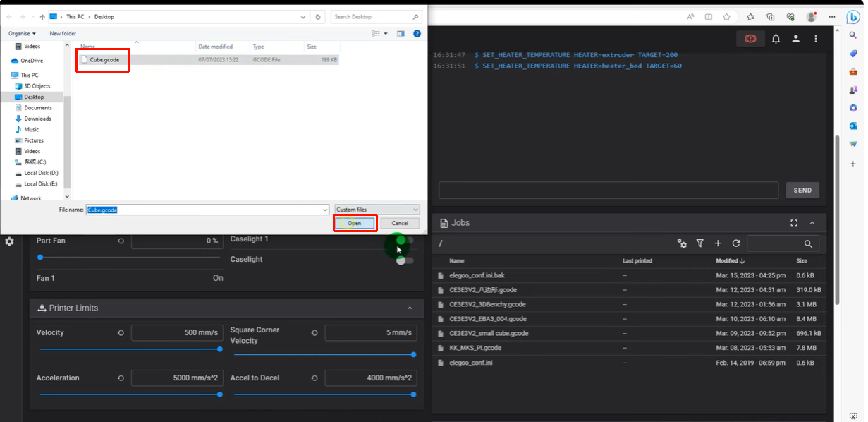Click the user account icon
Viewport: 868px width, 422px height.
(795, 39)
